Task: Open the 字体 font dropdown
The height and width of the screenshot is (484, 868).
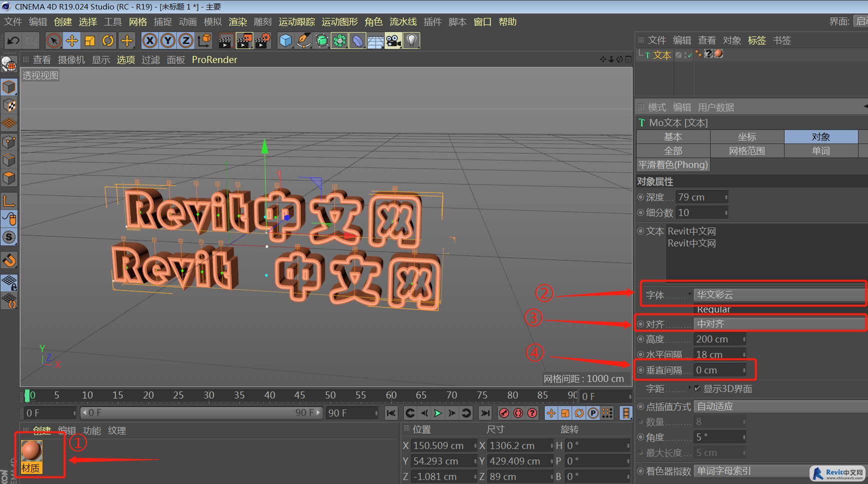Action: [x=780, y=294]
